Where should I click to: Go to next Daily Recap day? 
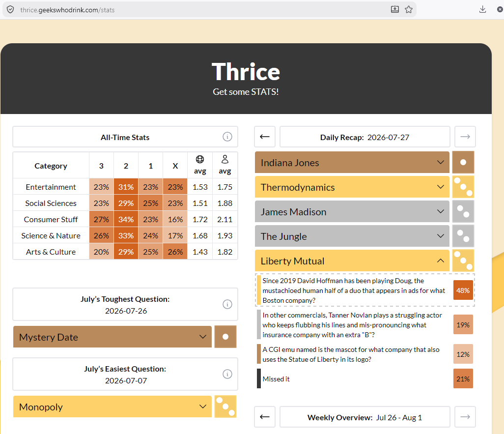pyautogui.click(x=465, y=137)
